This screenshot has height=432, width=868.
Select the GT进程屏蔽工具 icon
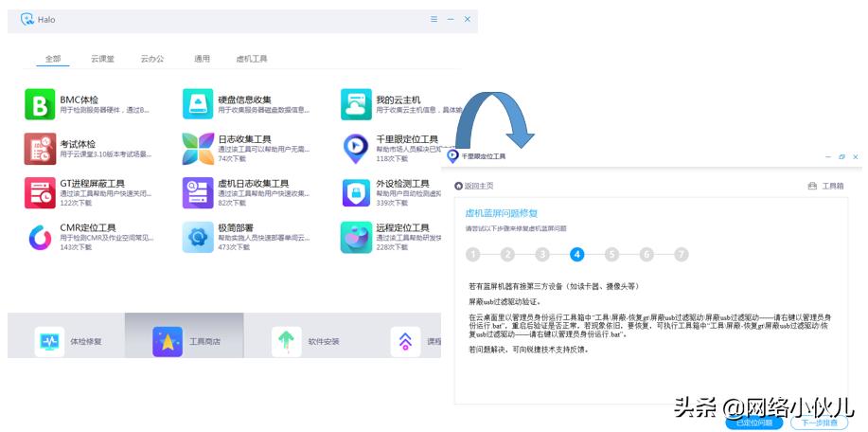point(40,192)
